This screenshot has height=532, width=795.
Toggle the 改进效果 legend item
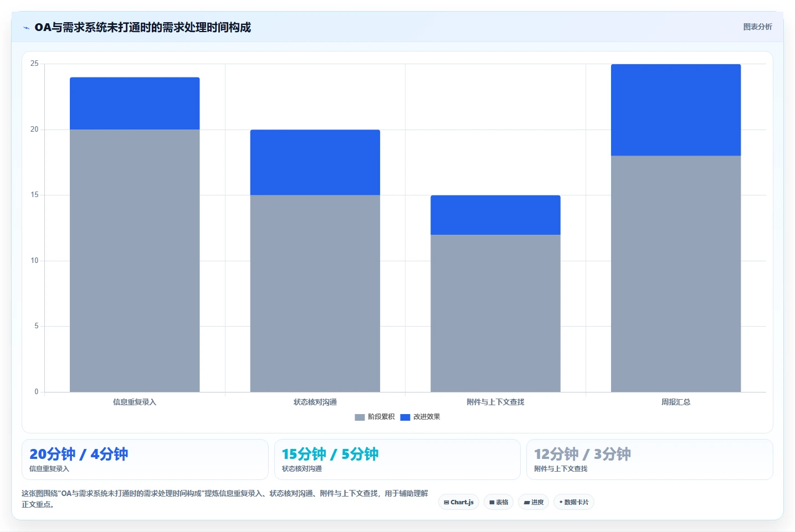pyautogui.click(x=420, y=417)
